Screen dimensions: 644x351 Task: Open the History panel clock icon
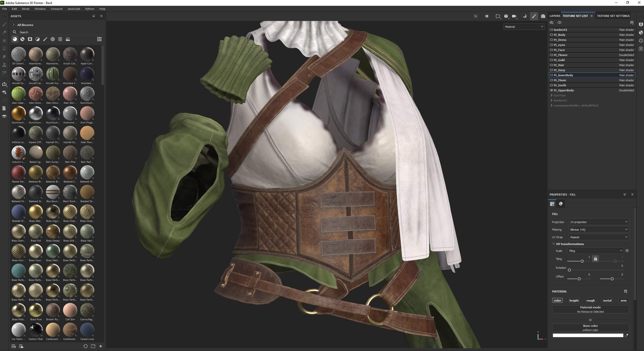641,41
